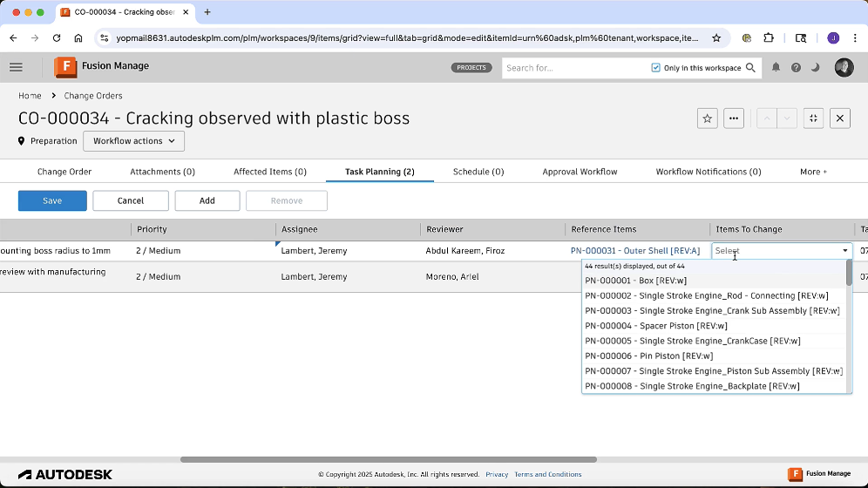Reload the browser page
Viewport: 868px width, 488px height.
tap(57, 38)
